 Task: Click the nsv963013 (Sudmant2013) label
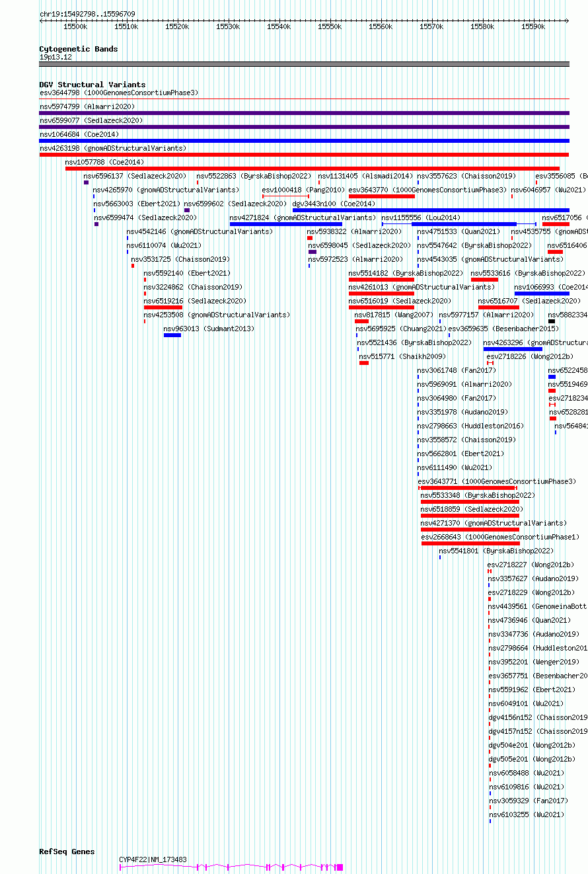[x=209, y=329]
